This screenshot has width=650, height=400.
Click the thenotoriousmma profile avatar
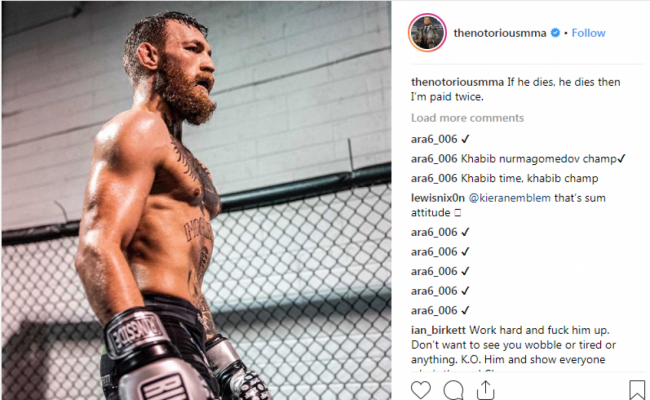click(x=427, y=33)
